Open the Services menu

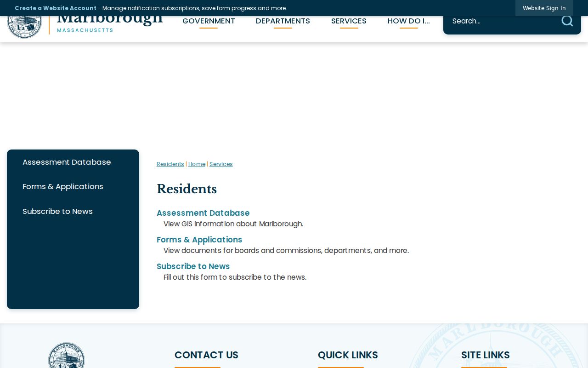349,21
